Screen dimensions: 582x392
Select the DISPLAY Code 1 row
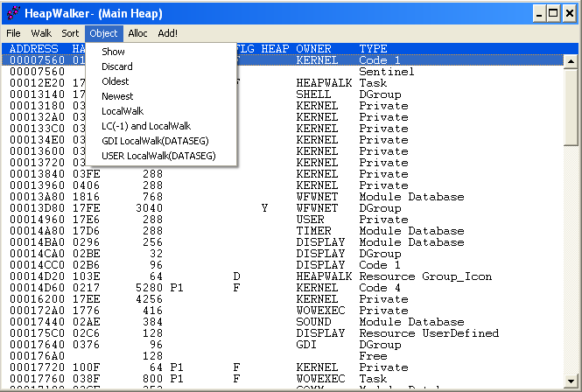click(283, 265)
